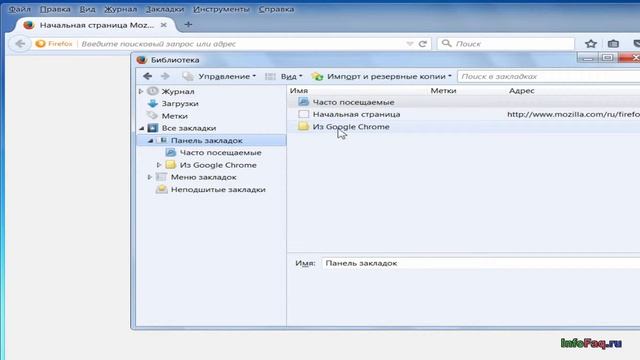Open the Файл menu
Image resolution: width=640 pixels, height=360 pixels.
coord(19,9)
